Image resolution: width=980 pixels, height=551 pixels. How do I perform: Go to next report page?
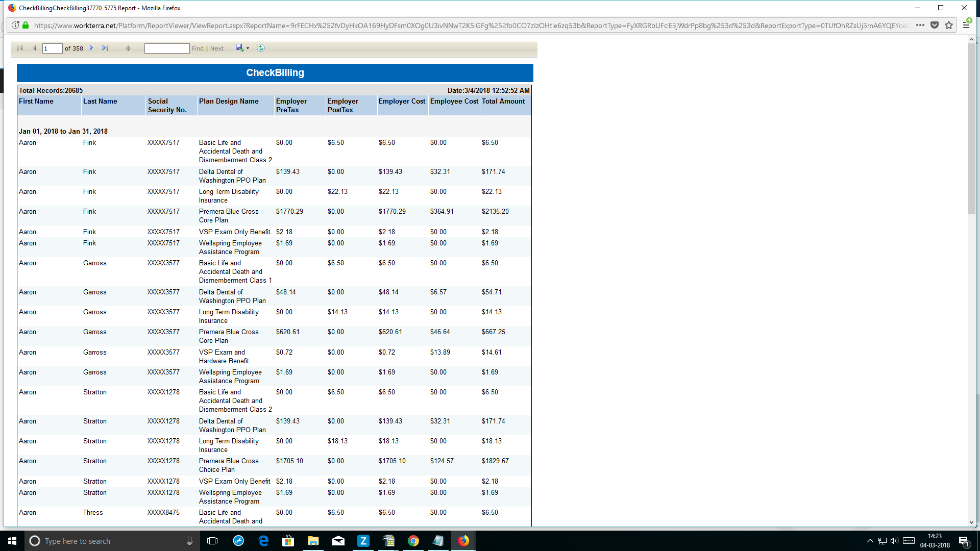point(91,48)
